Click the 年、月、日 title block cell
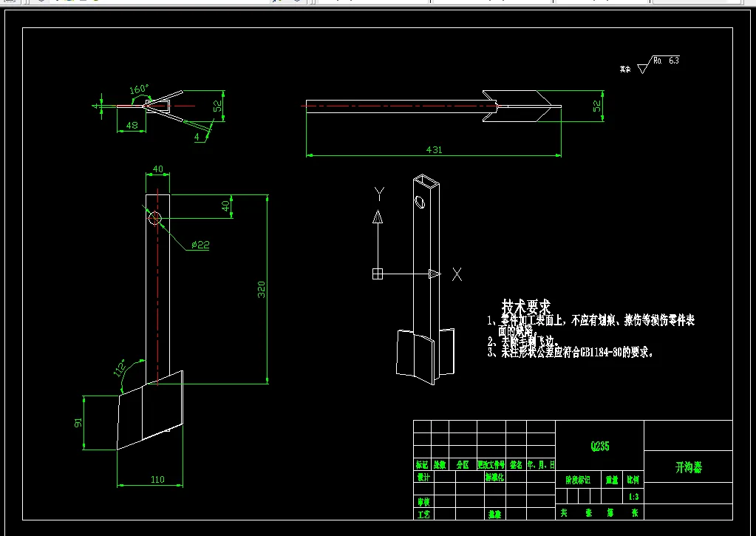Image resolution: width=756 pixels, height=536 pixels. pyautogui.click(x=541, y=464)
